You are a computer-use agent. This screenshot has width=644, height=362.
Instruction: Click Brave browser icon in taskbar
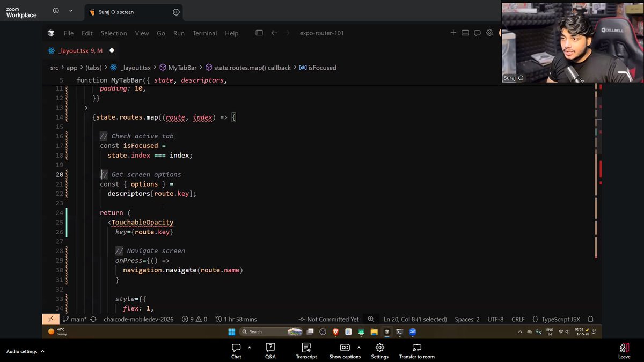pyautogui.click(x=336, y=331)
